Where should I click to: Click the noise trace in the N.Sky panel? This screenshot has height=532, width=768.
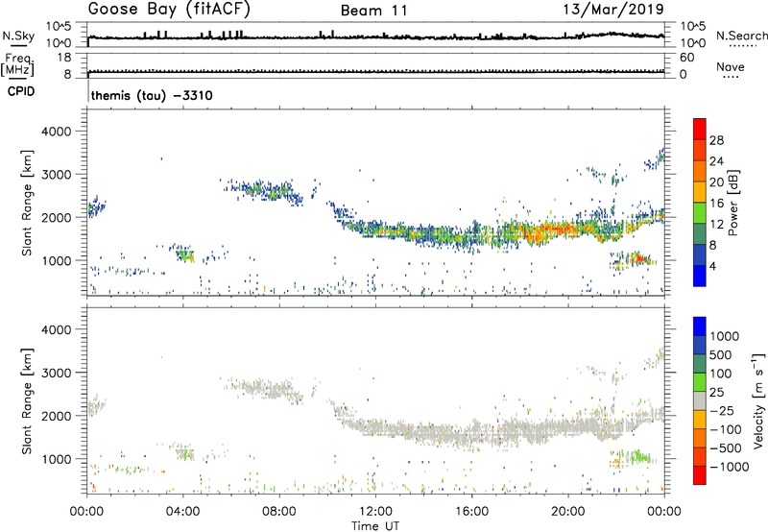[x=375, y=37]
